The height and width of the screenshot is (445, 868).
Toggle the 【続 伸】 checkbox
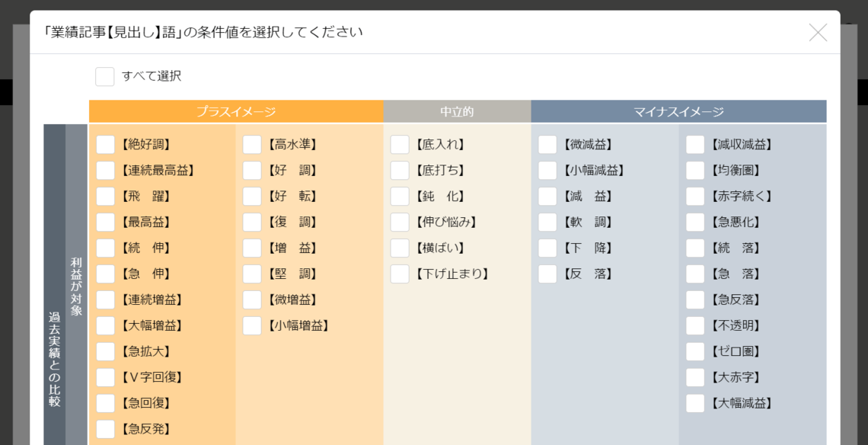[x=105, y=248]
